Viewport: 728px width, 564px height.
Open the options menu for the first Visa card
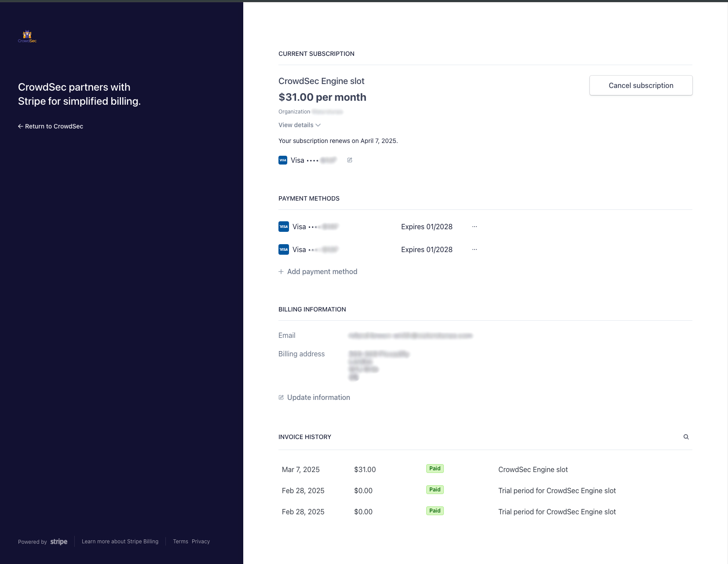475,227
